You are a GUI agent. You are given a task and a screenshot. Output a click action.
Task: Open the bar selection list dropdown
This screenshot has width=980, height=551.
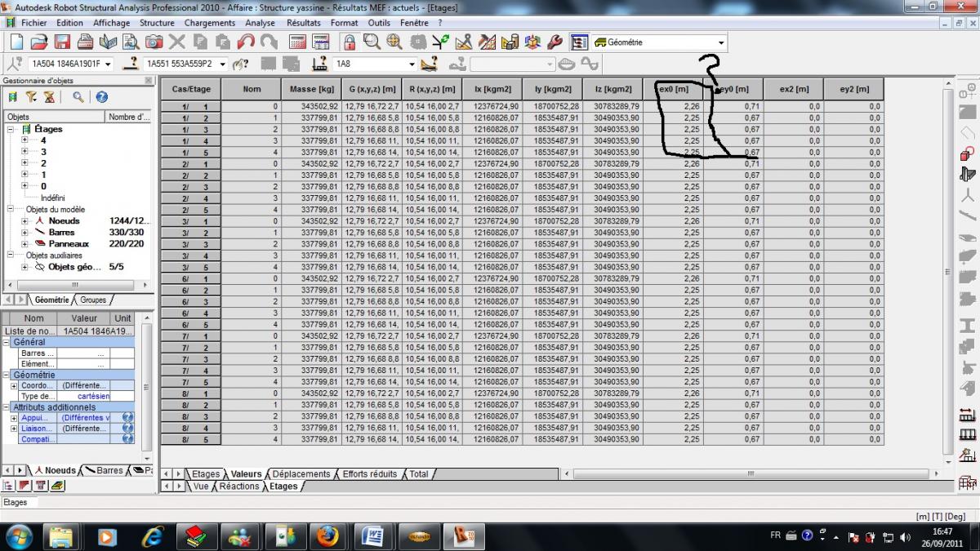pyautogui.click(x=224, y=64)
